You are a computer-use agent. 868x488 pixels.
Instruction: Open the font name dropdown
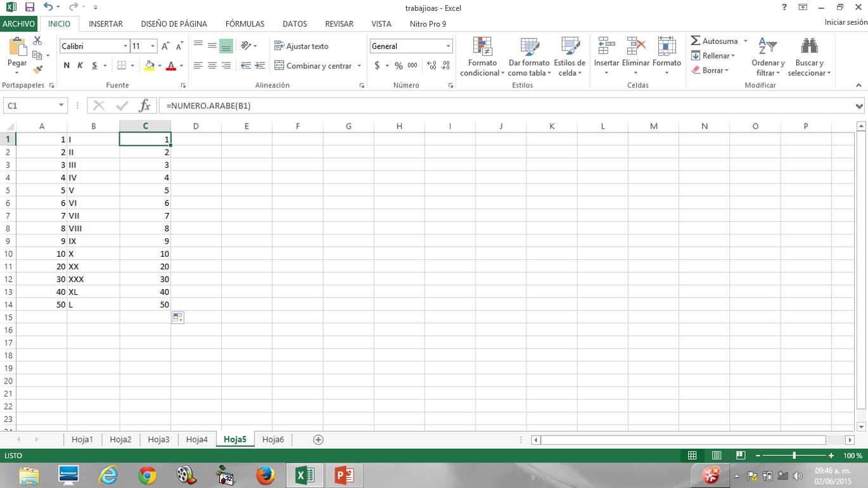[126, 46]
